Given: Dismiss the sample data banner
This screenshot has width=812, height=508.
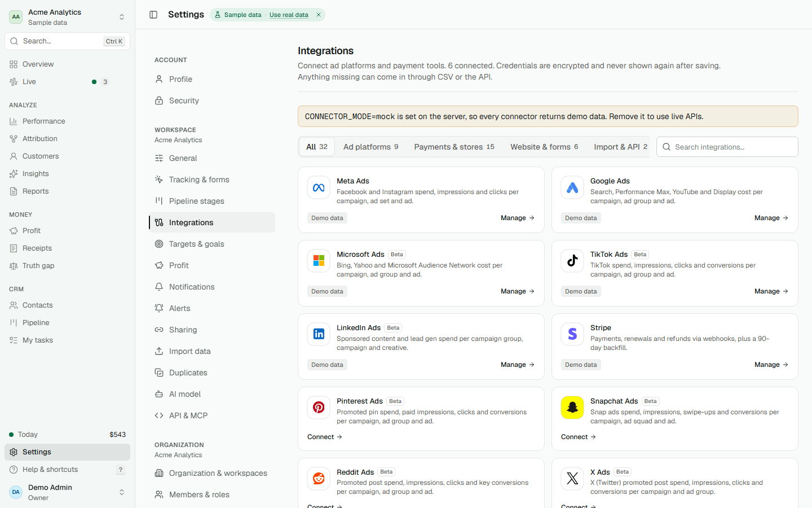Looking at the screenshot, I should 319,15.
